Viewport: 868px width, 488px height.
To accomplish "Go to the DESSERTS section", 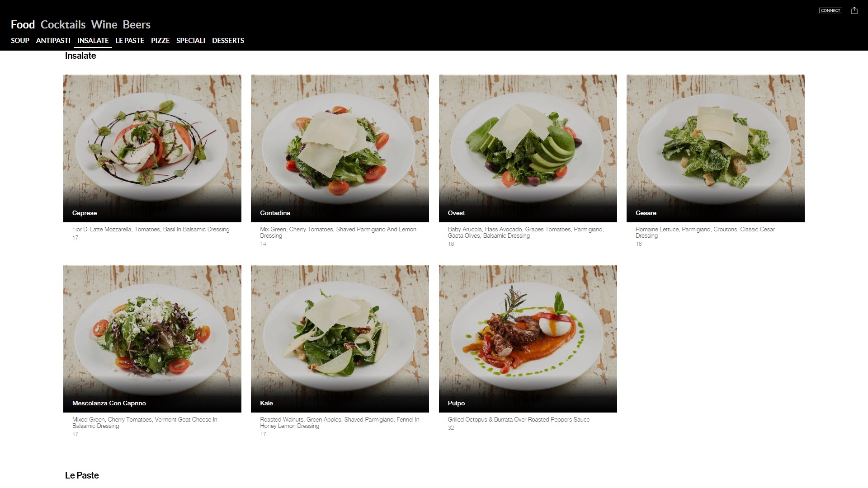I will click(x=228, y=40).
